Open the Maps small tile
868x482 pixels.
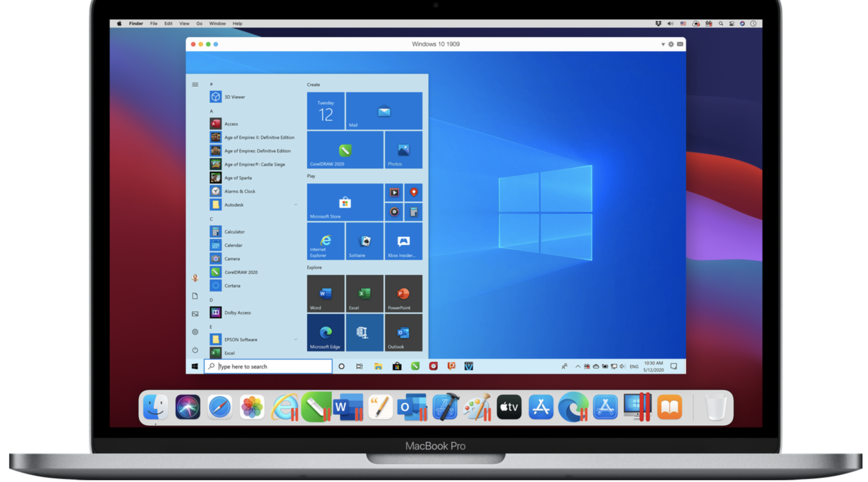pyautogui.click(x=414, y=193)
